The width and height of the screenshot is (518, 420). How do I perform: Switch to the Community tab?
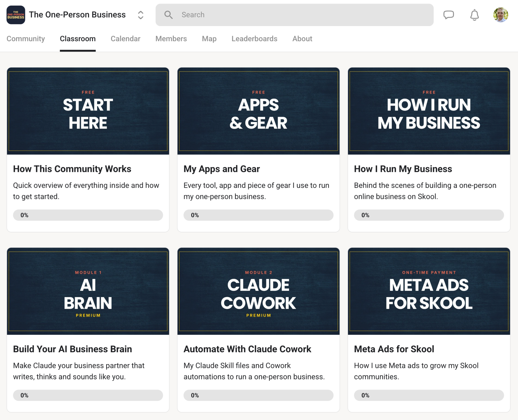[26, 39]
